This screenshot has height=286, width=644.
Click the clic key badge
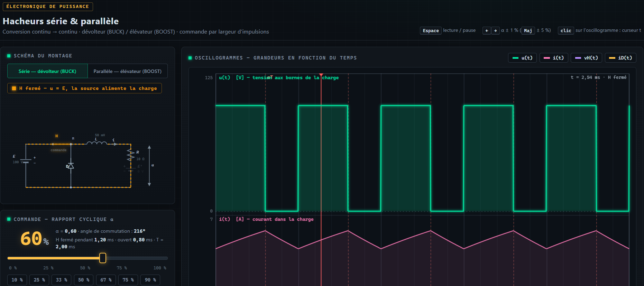click(566, 30)
